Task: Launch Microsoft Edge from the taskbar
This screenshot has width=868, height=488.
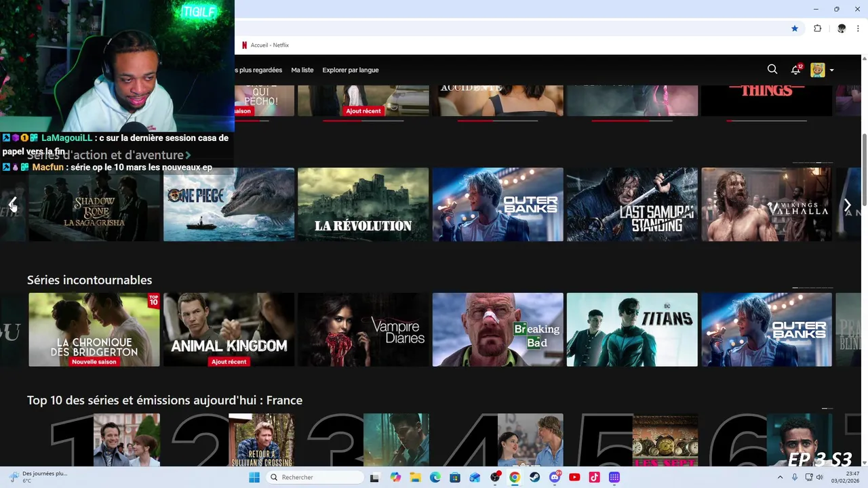Action: pyautogui.click(x=435, y=477)
